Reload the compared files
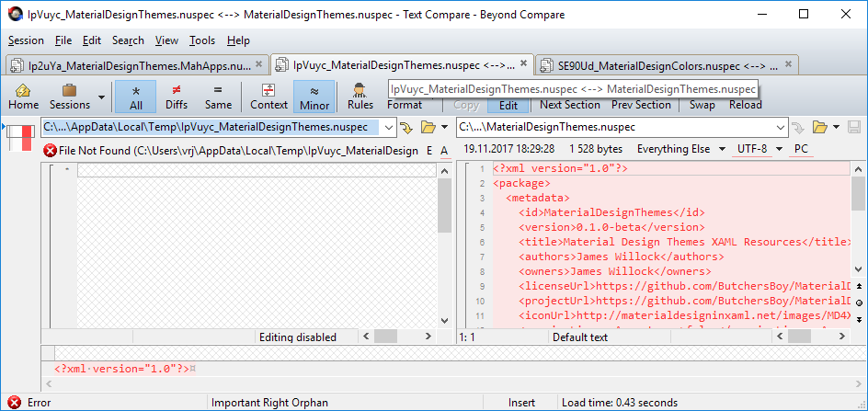 [745, 105]
